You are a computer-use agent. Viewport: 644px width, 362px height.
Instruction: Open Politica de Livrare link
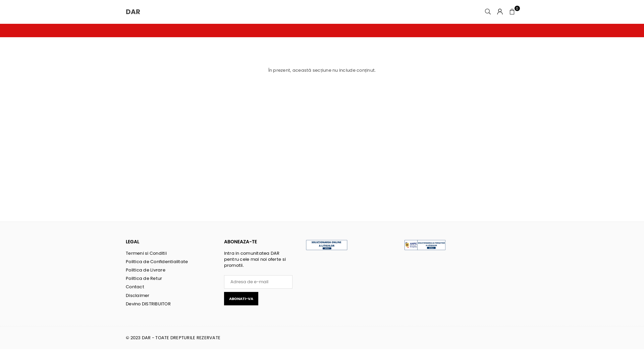click(x=146, y=270)
